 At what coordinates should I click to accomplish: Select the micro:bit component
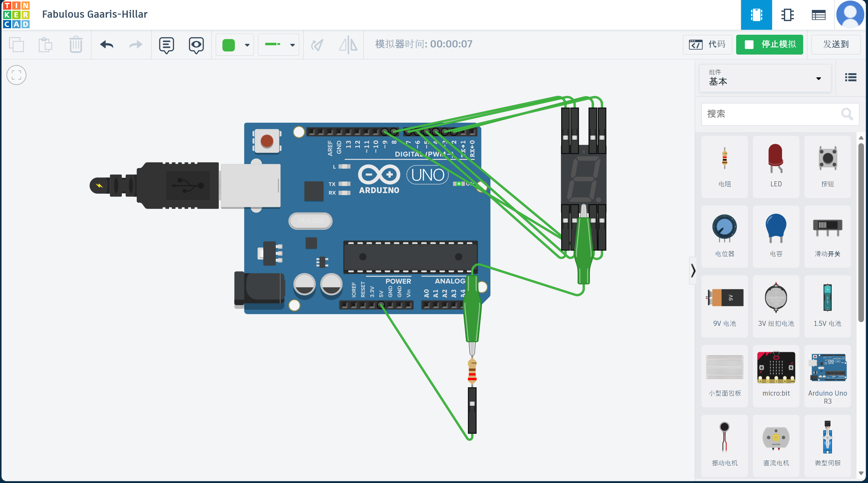click(x=776, y=376)
